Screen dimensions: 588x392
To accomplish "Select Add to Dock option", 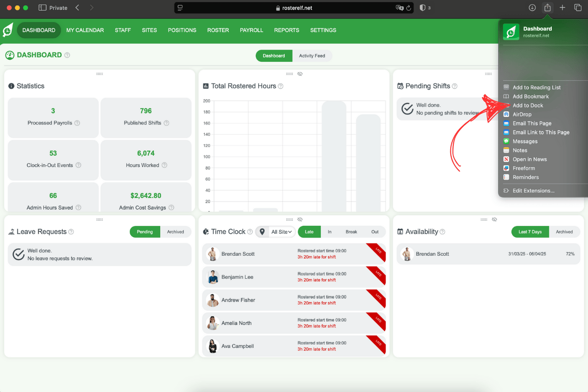I will tap(528, 105).
